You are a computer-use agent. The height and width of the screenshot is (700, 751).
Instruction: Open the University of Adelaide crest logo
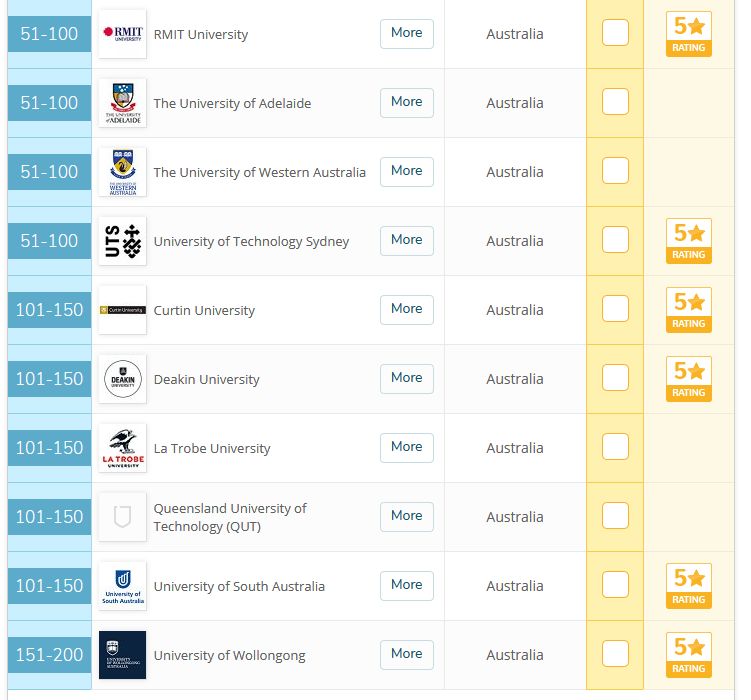point(122,103)
